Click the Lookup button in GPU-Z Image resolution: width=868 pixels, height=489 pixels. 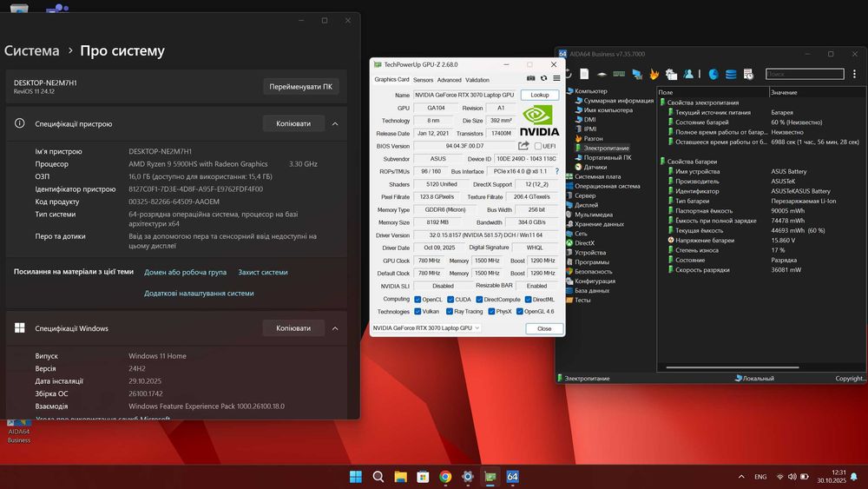[540, 96]
